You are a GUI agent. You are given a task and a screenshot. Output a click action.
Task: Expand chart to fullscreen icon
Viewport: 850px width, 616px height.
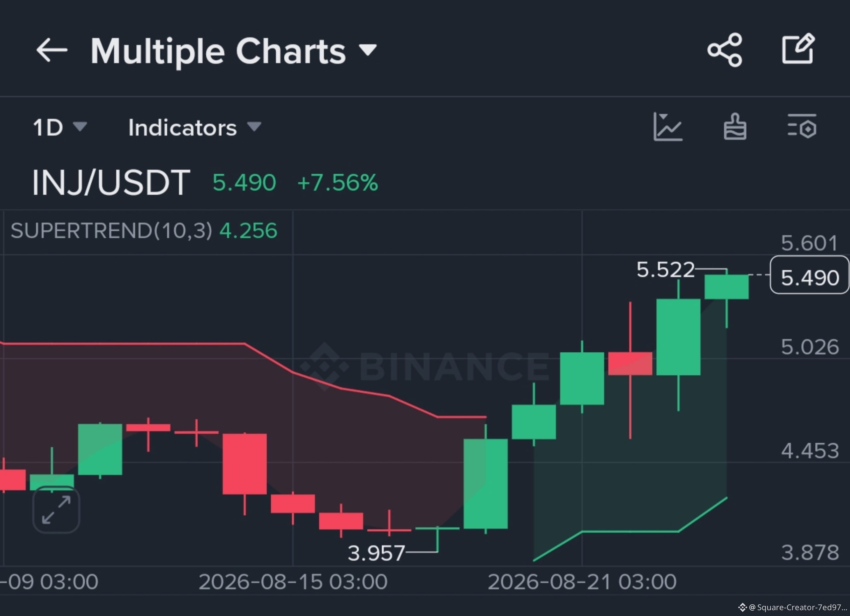point(56,510)
